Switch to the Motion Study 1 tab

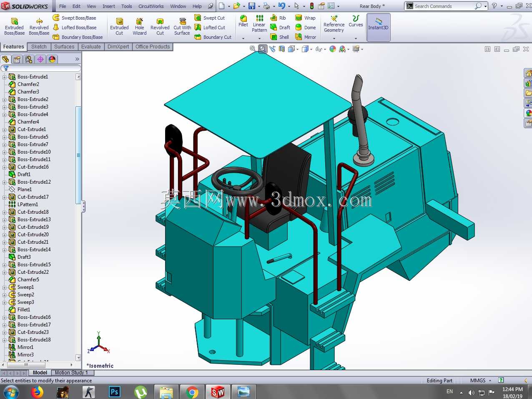(71, 373)
